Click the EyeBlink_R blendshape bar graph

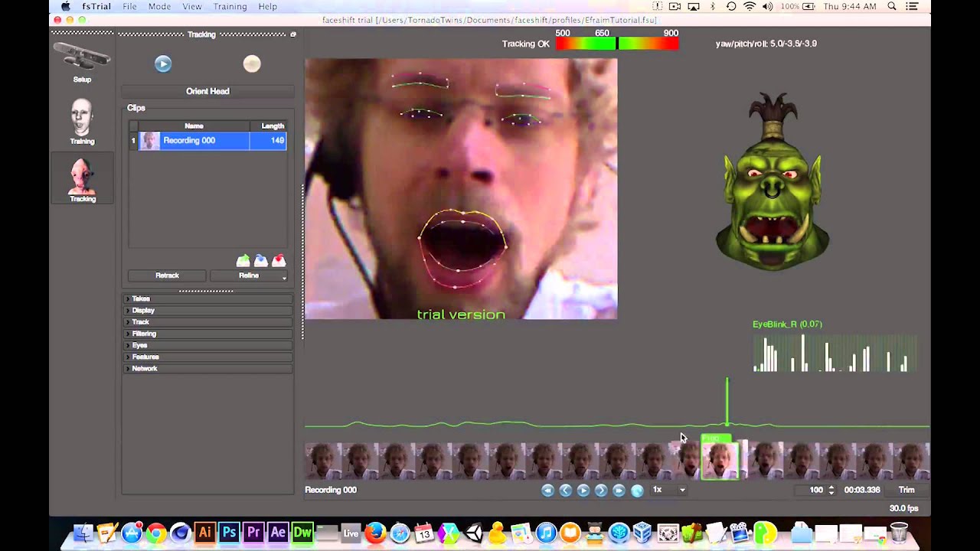[x=835, y=354]
